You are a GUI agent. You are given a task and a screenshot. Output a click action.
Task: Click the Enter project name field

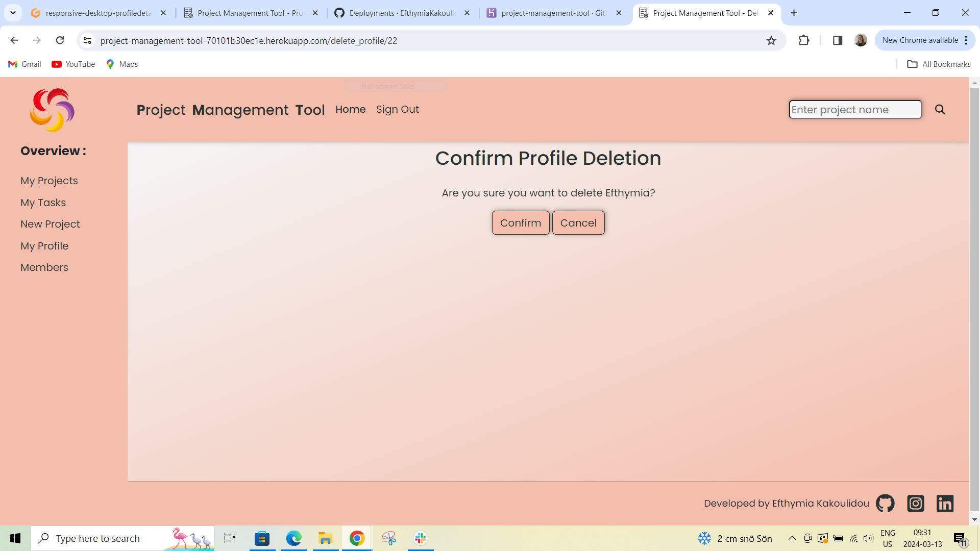855,109
